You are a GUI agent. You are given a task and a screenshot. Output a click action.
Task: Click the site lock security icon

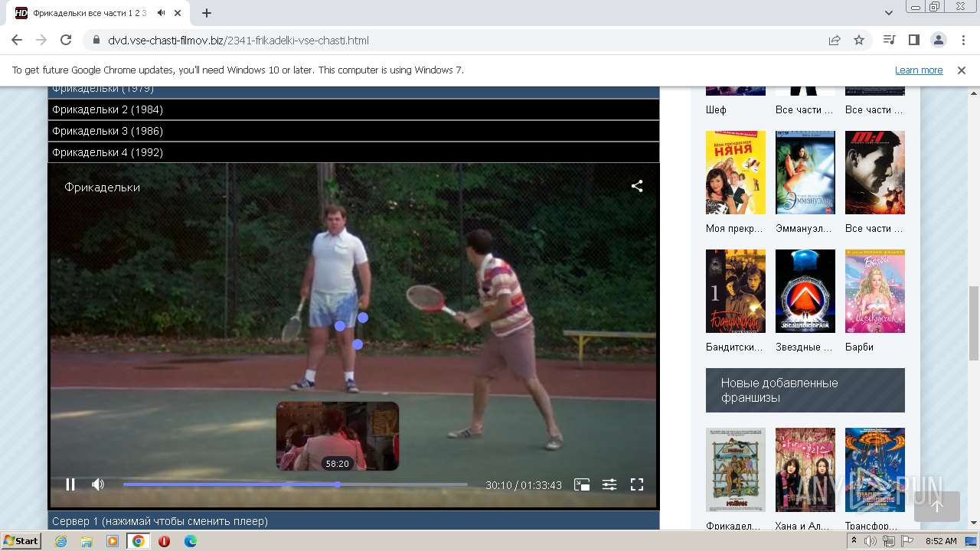pos(95,40)
